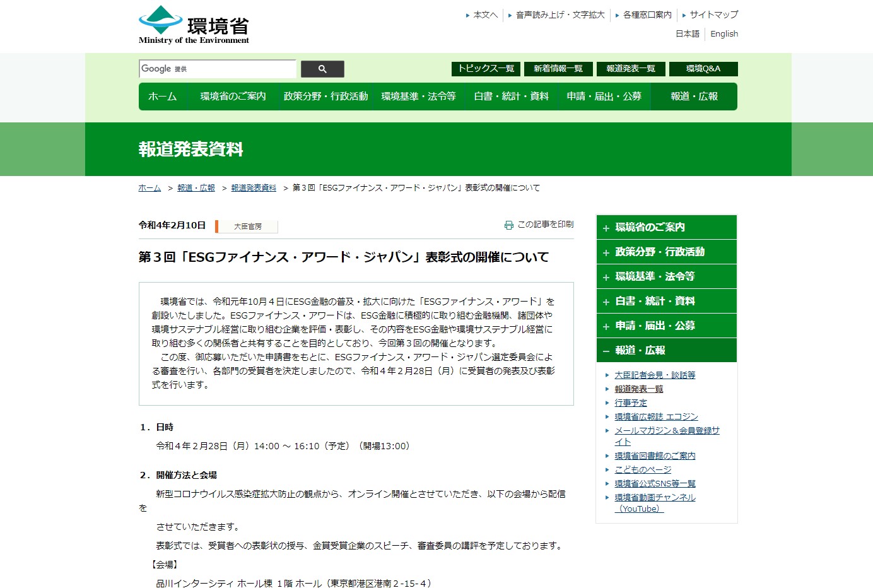Select 報道・広報 in the navigation bar
873x588 pixels.
coord(694,96)
